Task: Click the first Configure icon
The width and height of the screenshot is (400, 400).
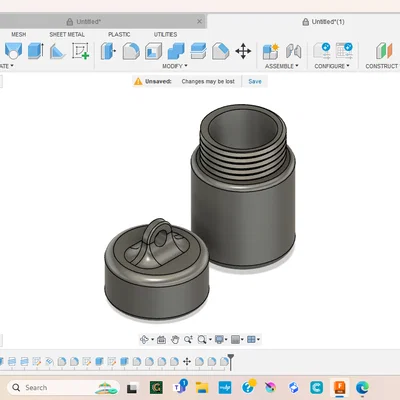Action: [322, 51]
